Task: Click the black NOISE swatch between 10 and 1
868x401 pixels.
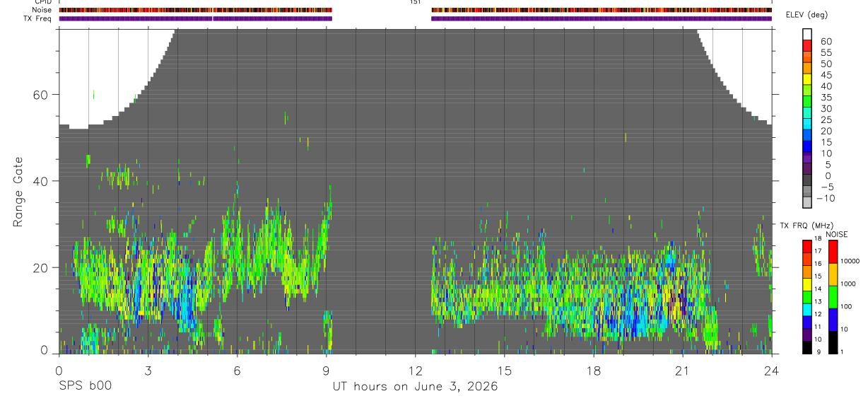Action: (833, 342)
